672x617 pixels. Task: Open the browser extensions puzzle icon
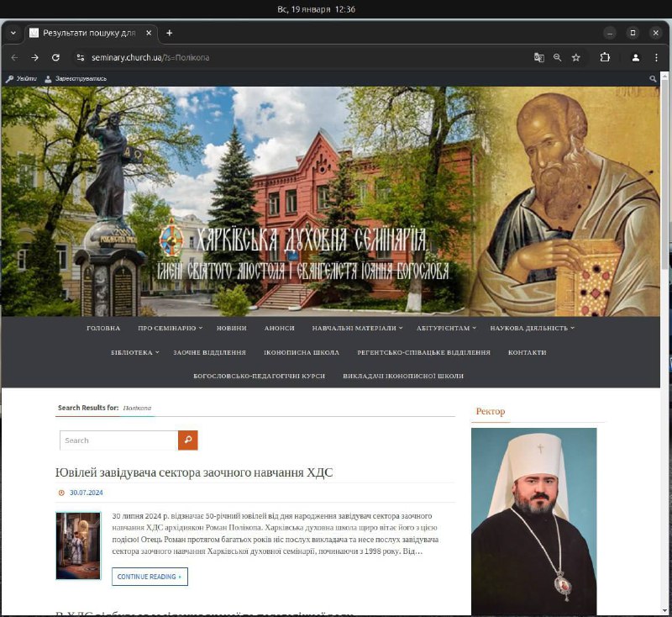605,57
